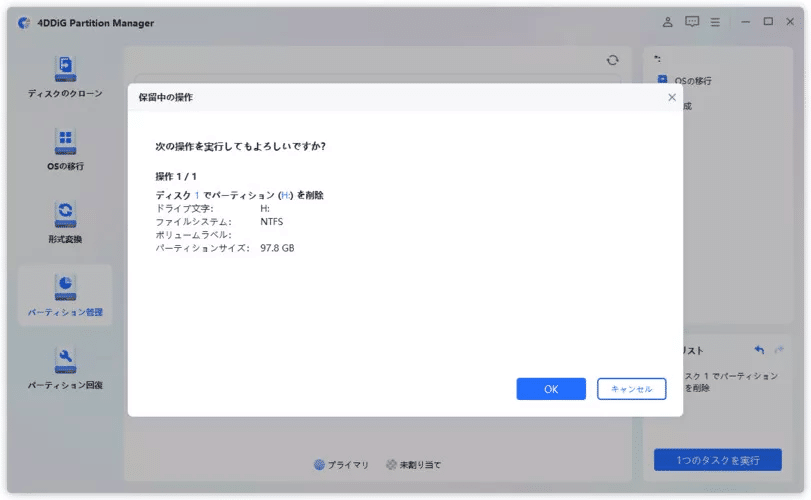Click the 97.8 GB partition size

pyautogui.click(x=277, y=248)
